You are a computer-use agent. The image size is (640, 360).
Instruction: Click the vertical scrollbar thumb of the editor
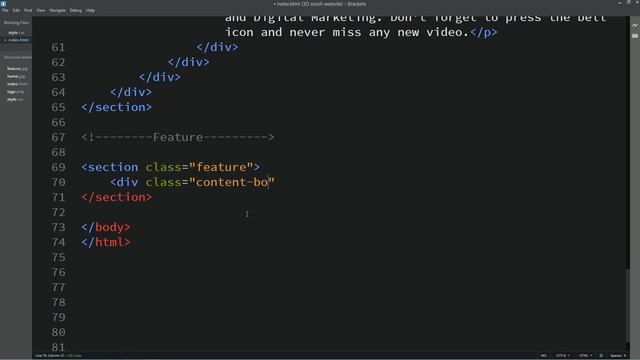[627, 306]
